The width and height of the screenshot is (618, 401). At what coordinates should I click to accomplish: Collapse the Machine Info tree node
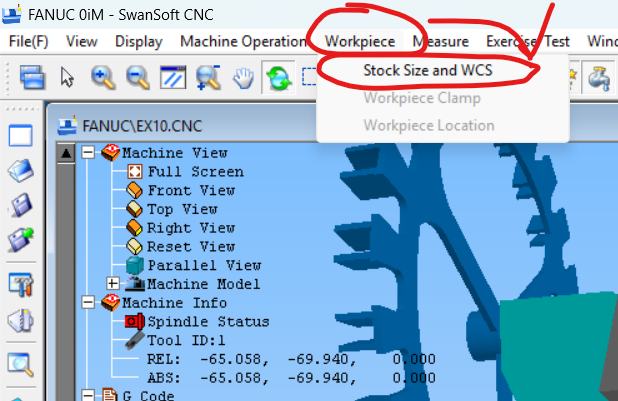click(x=88, y=302)
